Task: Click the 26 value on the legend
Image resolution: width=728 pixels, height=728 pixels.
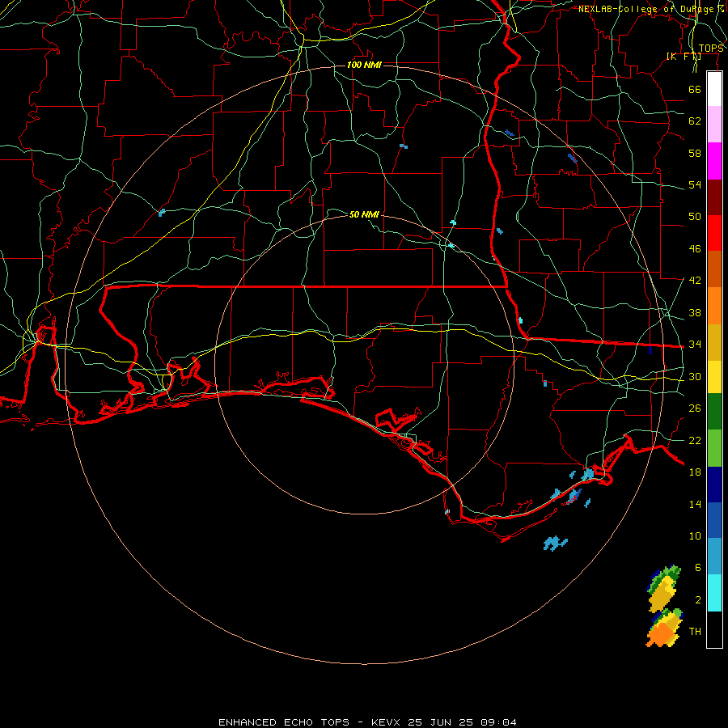Action: (695, 408)
